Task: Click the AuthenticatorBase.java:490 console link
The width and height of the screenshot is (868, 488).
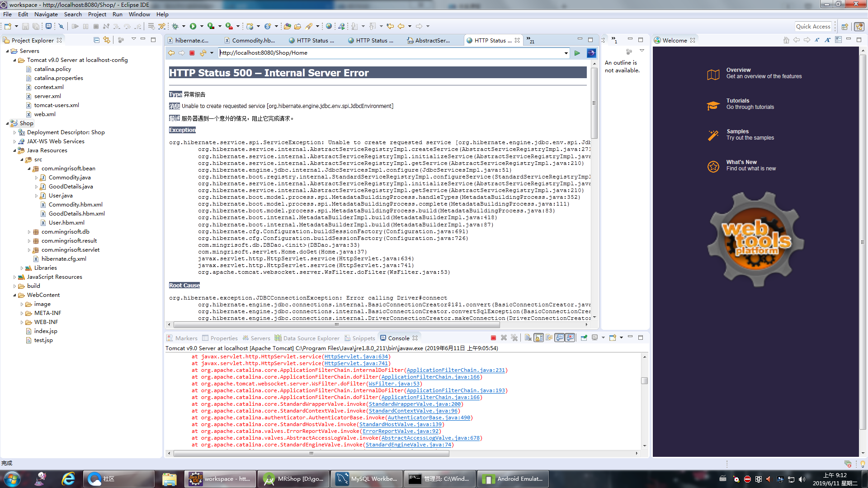Action: pos(429,418)
